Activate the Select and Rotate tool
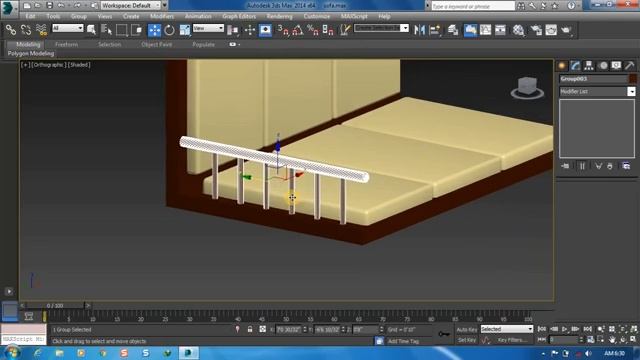This screenshot has height=360, width=640. [169, 30]
